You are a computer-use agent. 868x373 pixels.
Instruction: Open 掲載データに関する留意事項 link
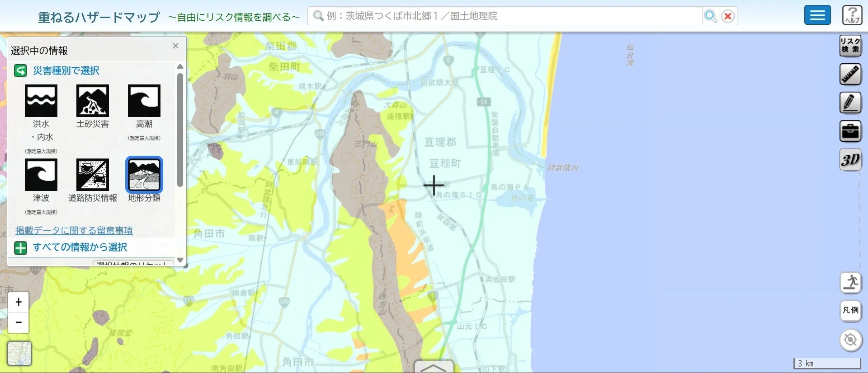pyautogui.click(x=74, y=231)
